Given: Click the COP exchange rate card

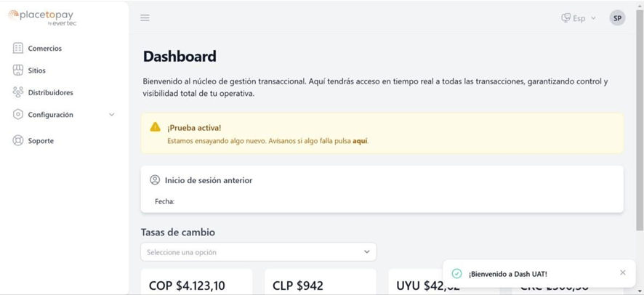Looking at the screenshot, I should (196, 283).
